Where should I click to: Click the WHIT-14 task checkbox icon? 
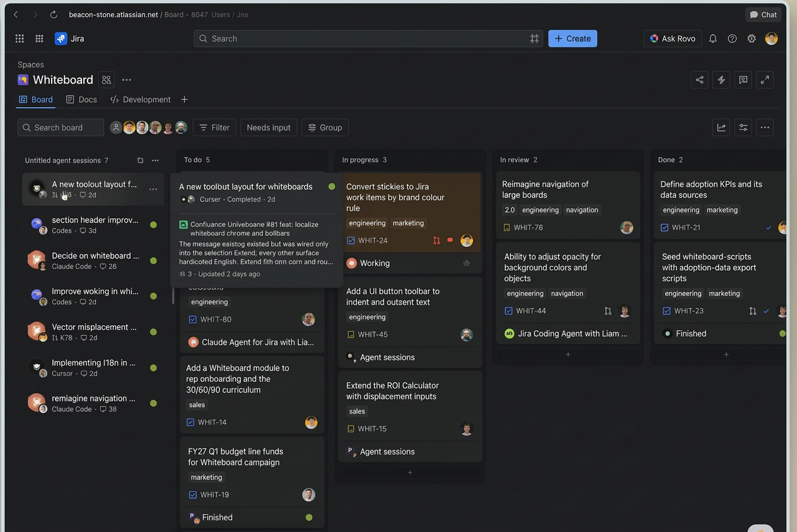tap(190, 422)
